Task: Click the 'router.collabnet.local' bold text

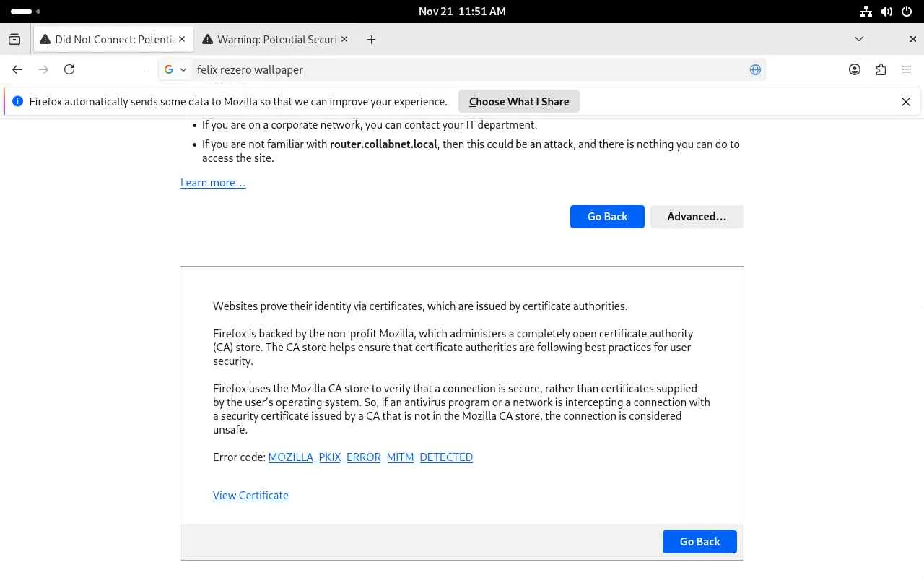Action: pyautogui.click(x=383, y=144)
